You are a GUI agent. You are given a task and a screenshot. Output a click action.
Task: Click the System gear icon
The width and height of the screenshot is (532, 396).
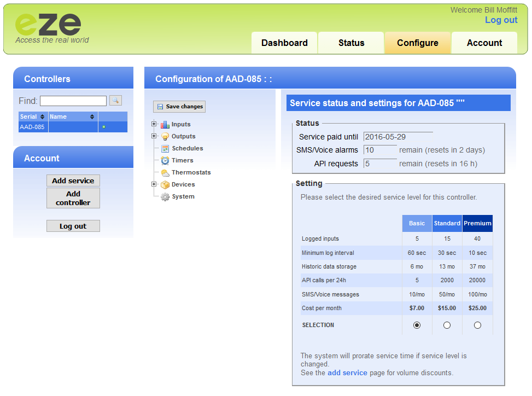[x=165, y=197]
